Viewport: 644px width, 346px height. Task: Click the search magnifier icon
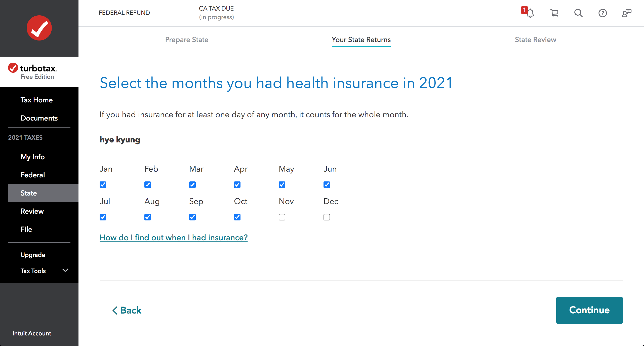click(x=578, y=13)
